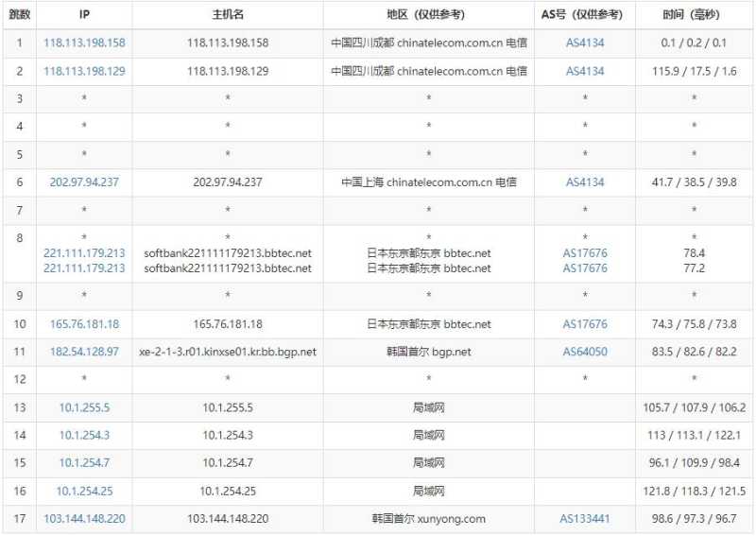
Task: Open IP link 10.1.254.3
Action: click(84, 435)
